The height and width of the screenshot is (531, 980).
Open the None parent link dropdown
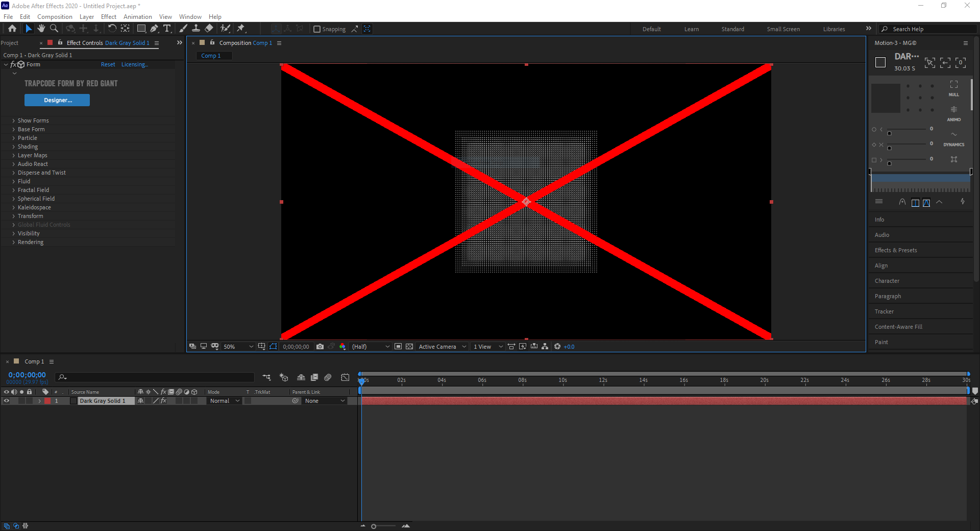[325, 401]
